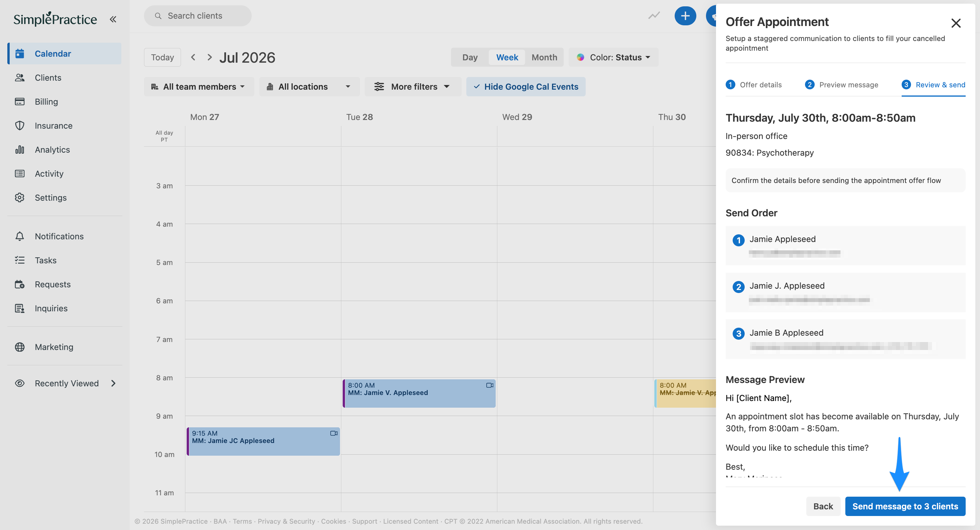Open Calendar from sidebar
This screenshot has width=980, height=530.
point(64,54)
